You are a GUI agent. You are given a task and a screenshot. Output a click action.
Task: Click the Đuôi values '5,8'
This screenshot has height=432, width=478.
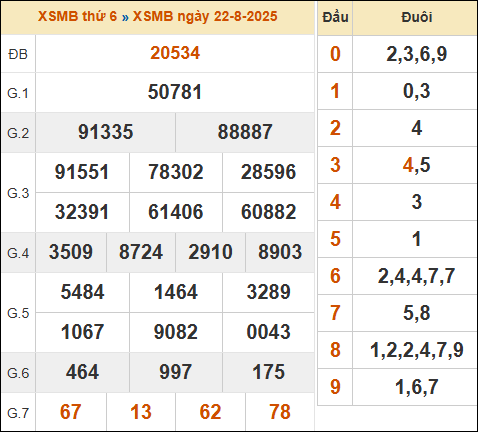point(417,313)
